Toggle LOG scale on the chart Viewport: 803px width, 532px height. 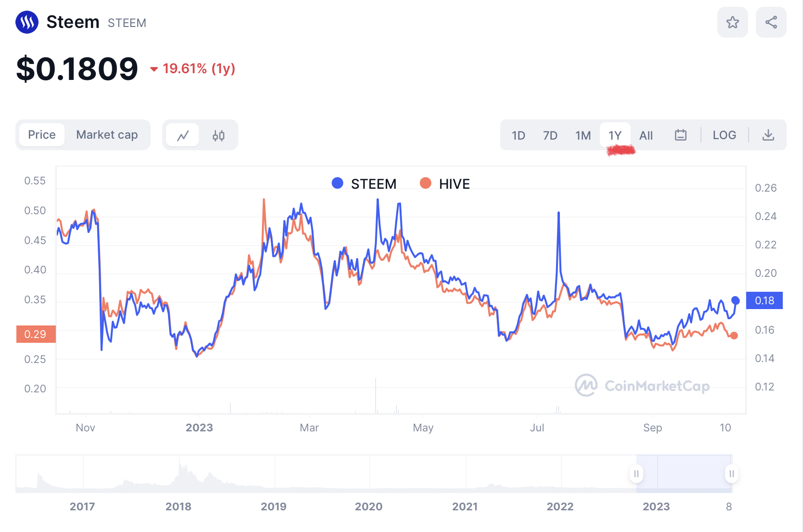(x=724, y=135)
